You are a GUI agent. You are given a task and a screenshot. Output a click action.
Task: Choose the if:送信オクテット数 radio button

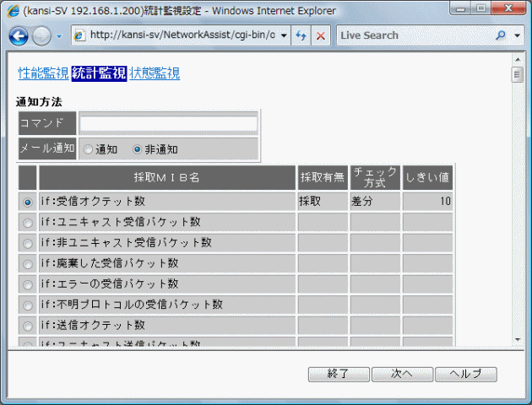coord(28,325)
